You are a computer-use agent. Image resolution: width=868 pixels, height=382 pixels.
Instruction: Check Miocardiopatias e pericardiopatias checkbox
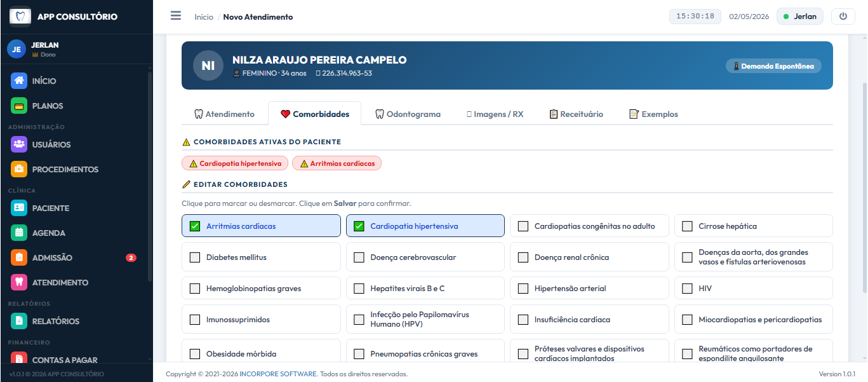tap(687, 319)
